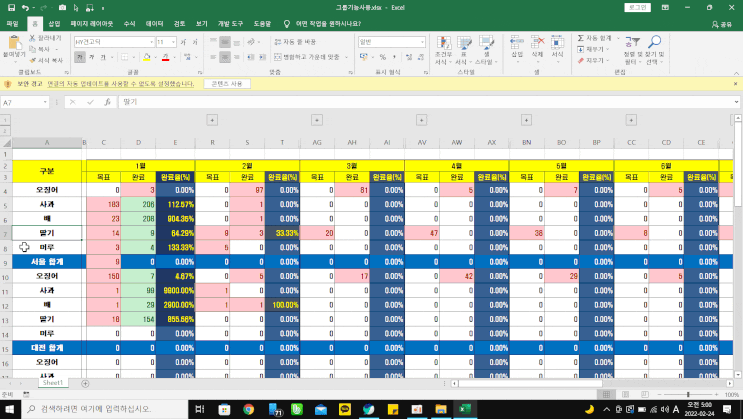
Task: Switch to the 페이지 레이아웃 tab
Action: (92, 24)
